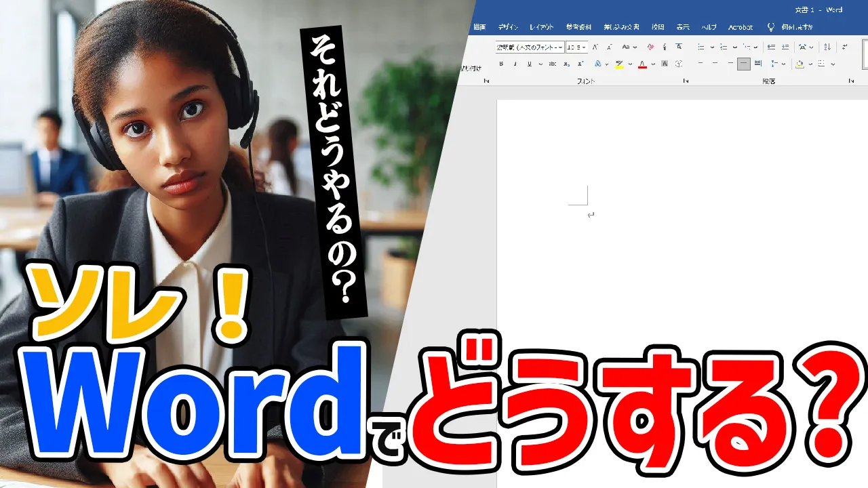This screenshot has width=868, height=488.
Task: Toggle bold formatting in the Font group
Action: point(502,64)
